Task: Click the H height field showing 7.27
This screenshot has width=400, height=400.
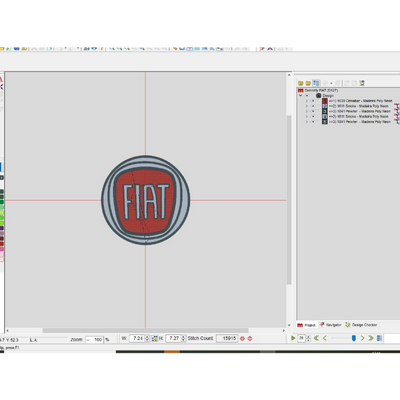Action: click(173, 338)
